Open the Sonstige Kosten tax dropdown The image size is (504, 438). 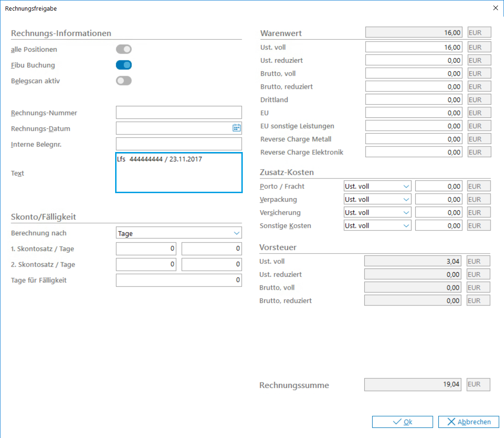pyautogui.click(x=377, y=226)
